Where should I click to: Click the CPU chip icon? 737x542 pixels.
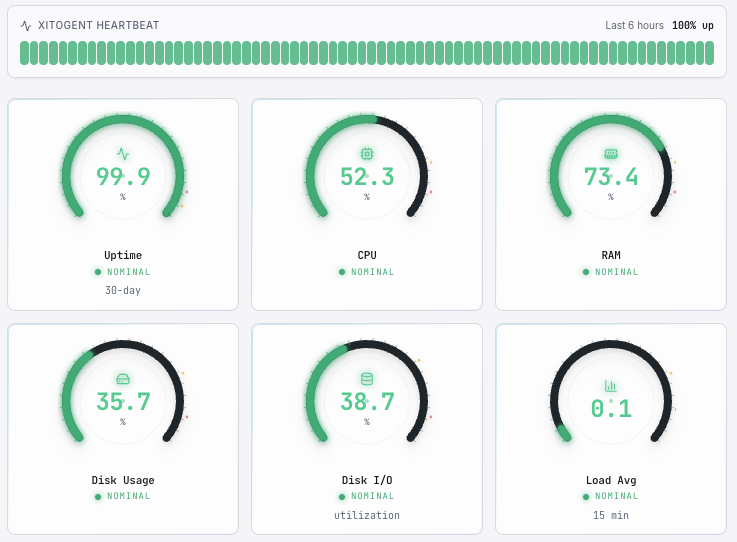[x=367, y=154]
